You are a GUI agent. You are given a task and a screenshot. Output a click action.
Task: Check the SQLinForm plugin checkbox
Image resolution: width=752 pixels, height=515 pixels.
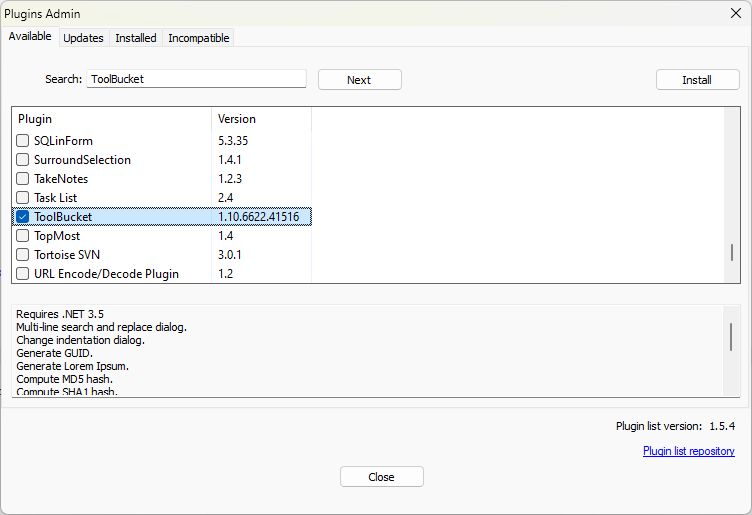[x=23, y=140]
